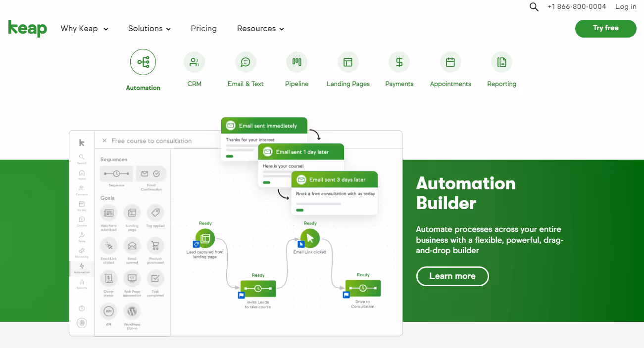
Task: Select the Automation feature icon
Action: point(143,62)
